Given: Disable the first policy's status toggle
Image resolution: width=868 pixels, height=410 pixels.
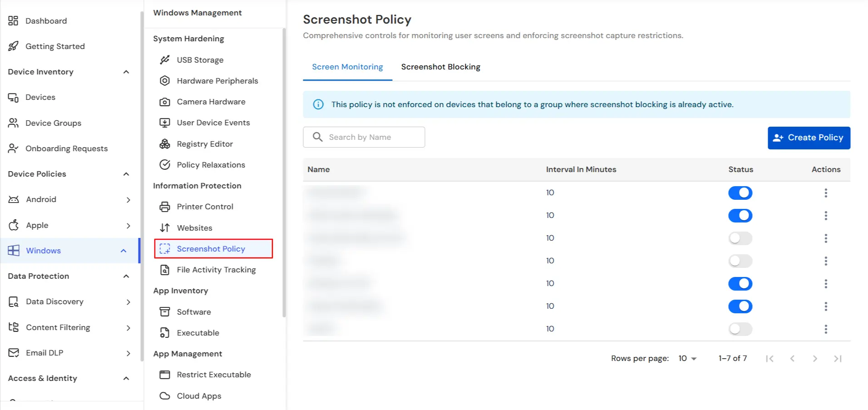Looking at the screenshot, I should [740, 193].
